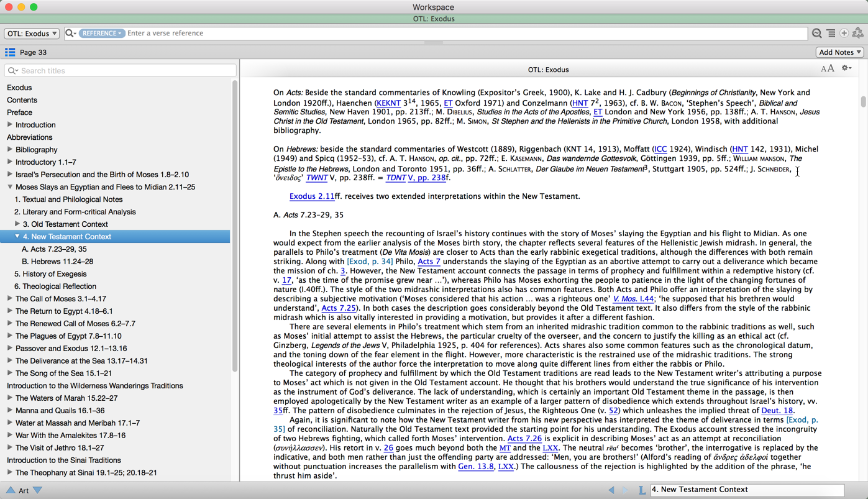Click the status bar section title field
This screenshot has height=499, width=868.
(747, 490)
